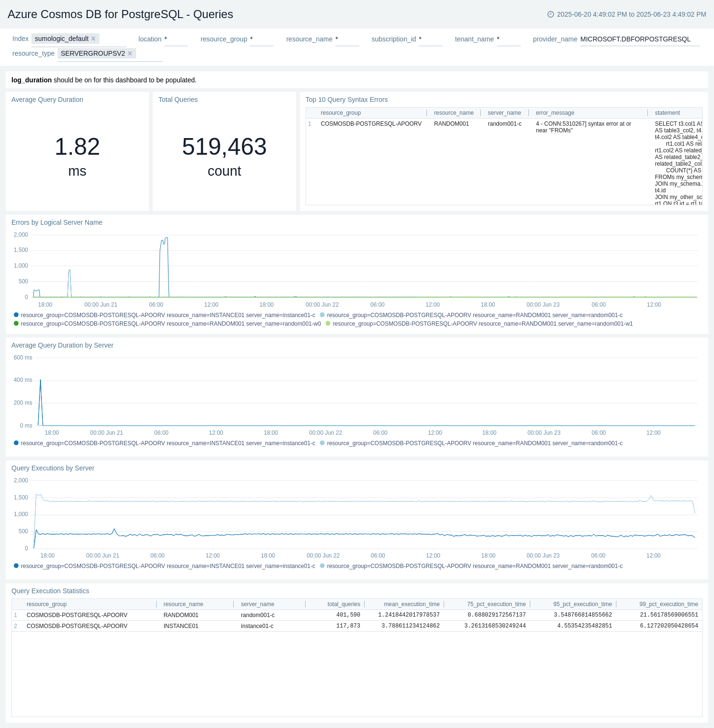Sort statistics table by server_name column
Image resolution: width=714 pixels, height=728 pixels.
tap(258, 604)
